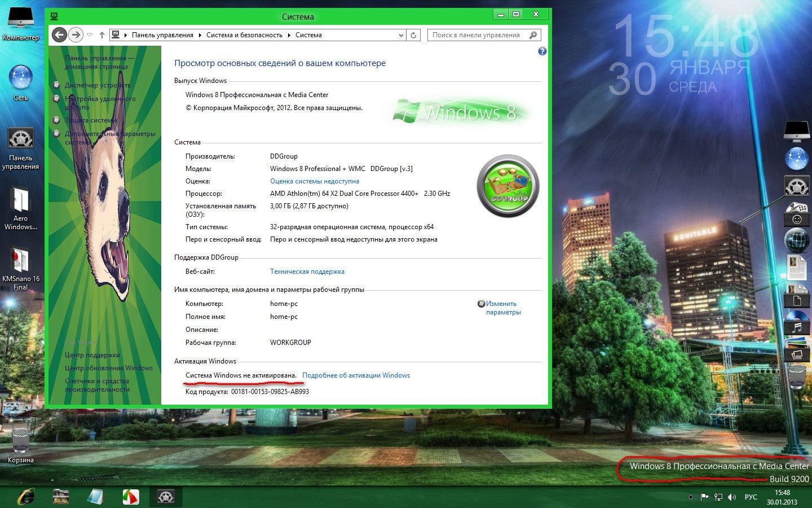The height and width of the screenshot is (508, 812).
Task: Switch the РУС input language indicator
Action: (751, 497)
